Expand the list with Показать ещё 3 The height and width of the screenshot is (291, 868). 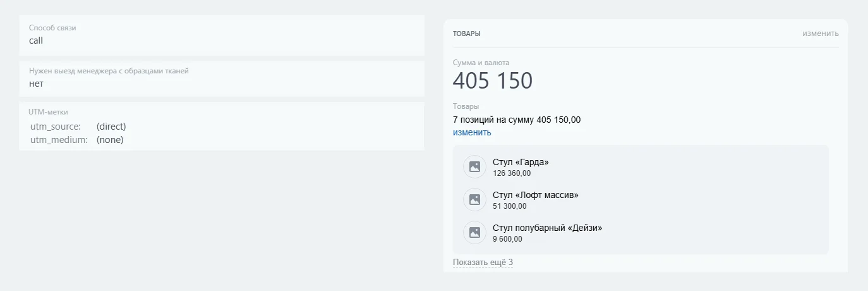pyautogui.click(x=483, y=263)
